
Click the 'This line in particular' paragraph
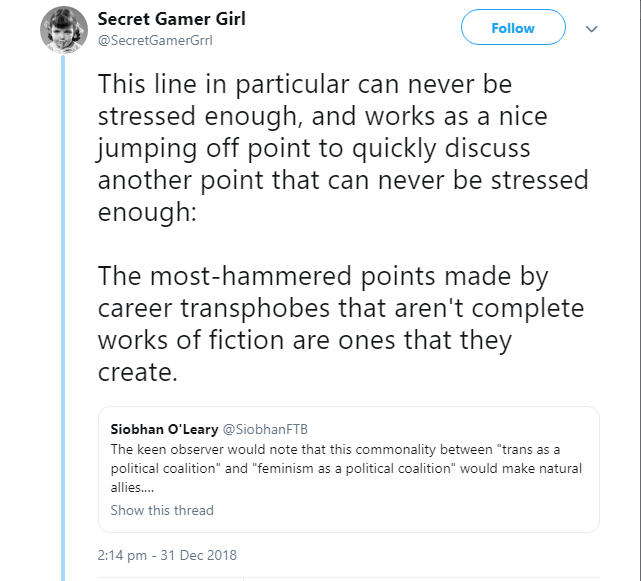pos(343,148)
